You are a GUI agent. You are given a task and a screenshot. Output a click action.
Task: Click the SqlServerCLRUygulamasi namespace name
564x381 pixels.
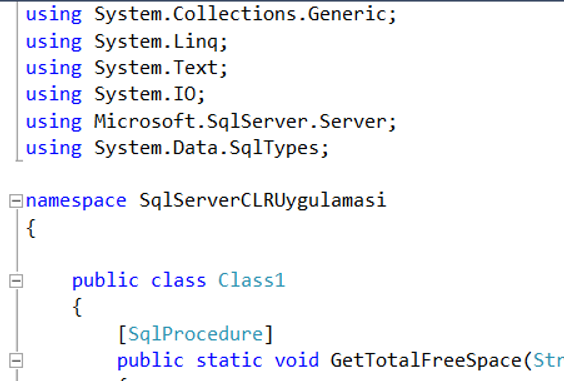pos(263,201)
